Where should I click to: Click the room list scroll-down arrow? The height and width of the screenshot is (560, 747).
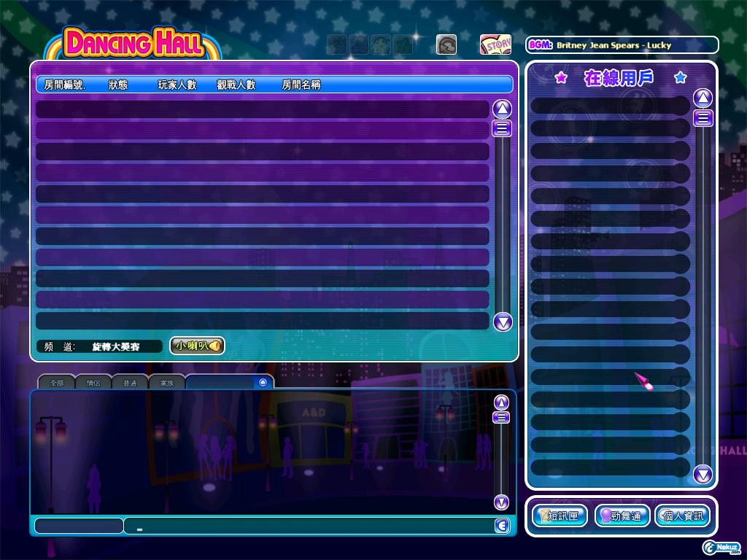pyautogui.click(x=502, y=322)
